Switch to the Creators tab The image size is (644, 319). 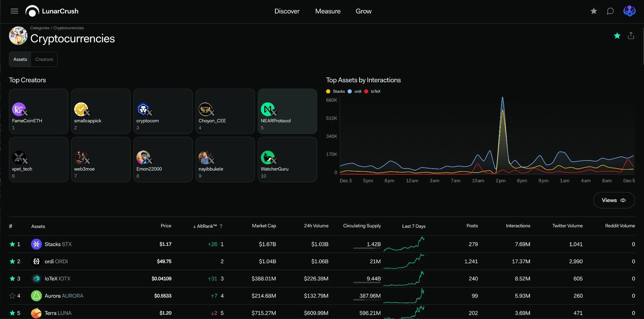click(44, 59)
